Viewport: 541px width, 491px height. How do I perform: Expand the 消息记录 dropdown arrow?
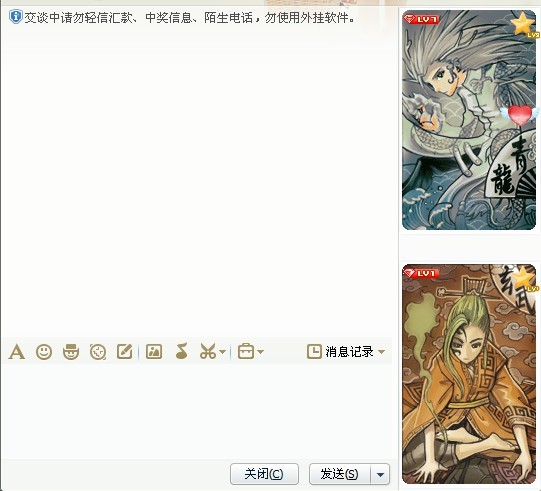click(381, 352)
